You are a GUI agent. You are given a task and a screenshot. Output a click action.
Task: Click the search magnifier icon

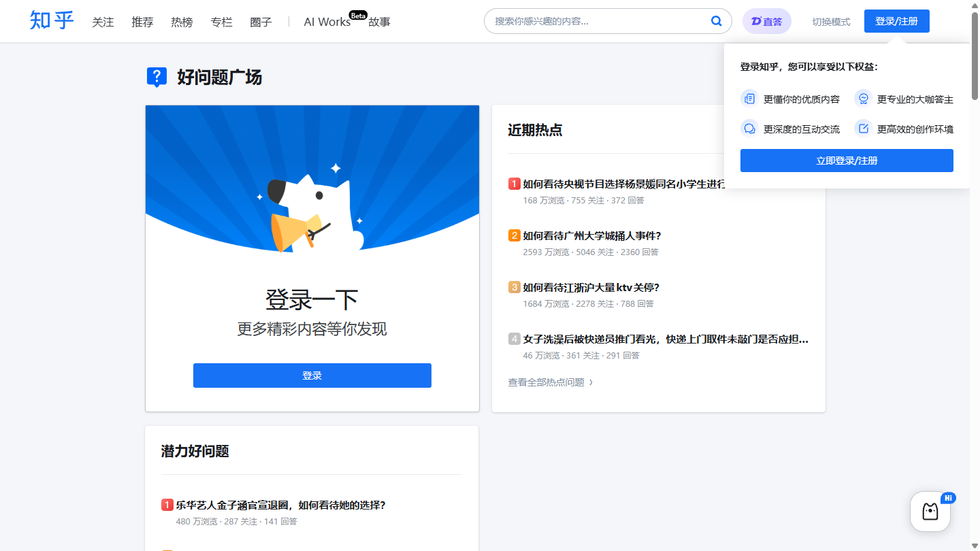tap(717, 21)
